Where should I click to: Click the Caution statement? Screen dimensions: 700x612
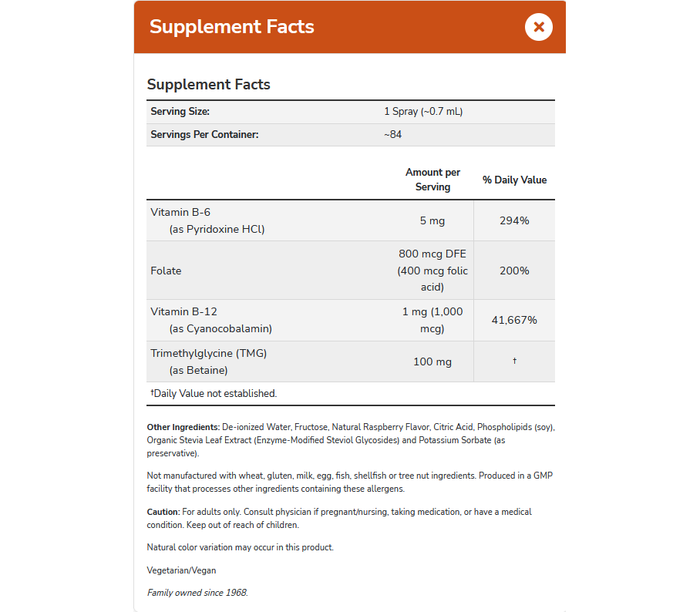[339, 518]
